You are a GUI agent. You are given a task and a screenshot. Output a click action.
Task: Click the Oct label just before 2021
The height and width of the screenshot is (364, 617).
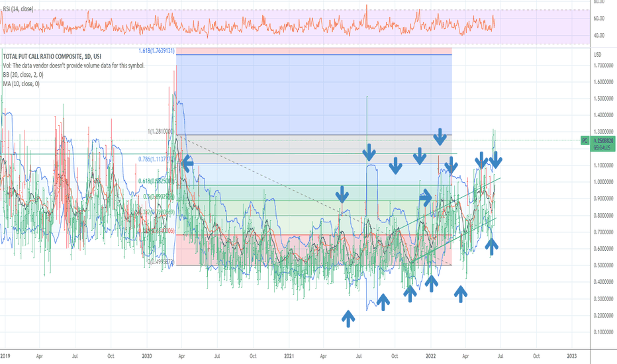[x=253, y=356]
